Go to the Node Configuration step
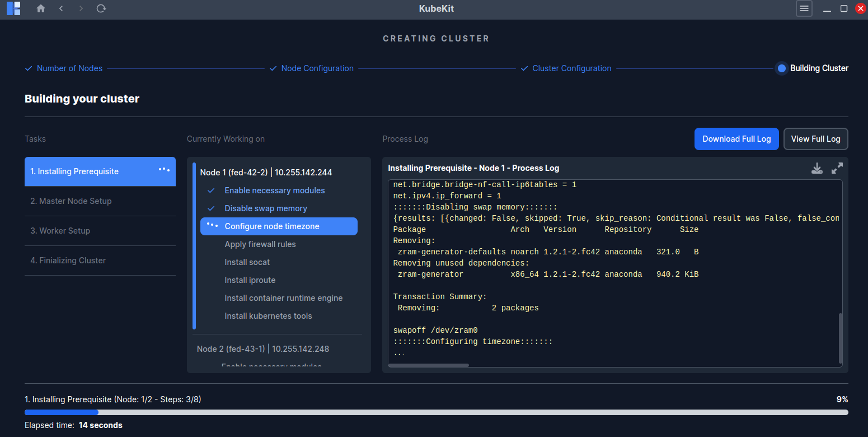 [x=317, y=68]
